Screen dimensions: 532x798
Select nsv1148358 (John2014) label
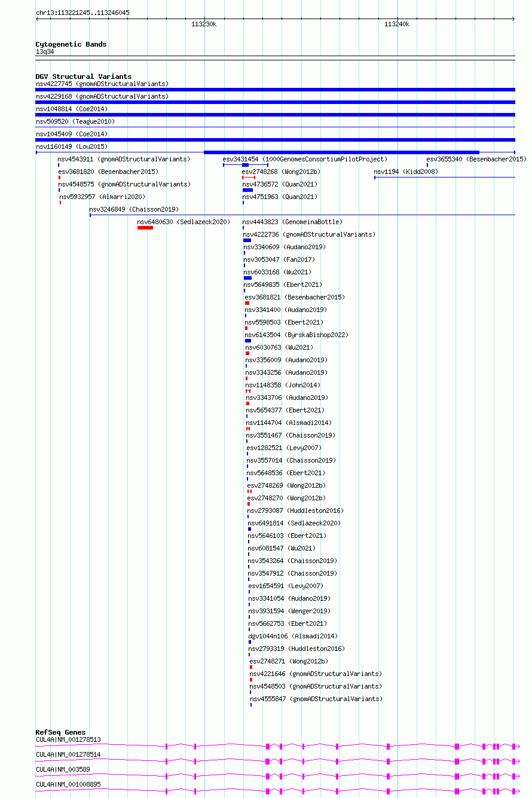coord(283,385)
